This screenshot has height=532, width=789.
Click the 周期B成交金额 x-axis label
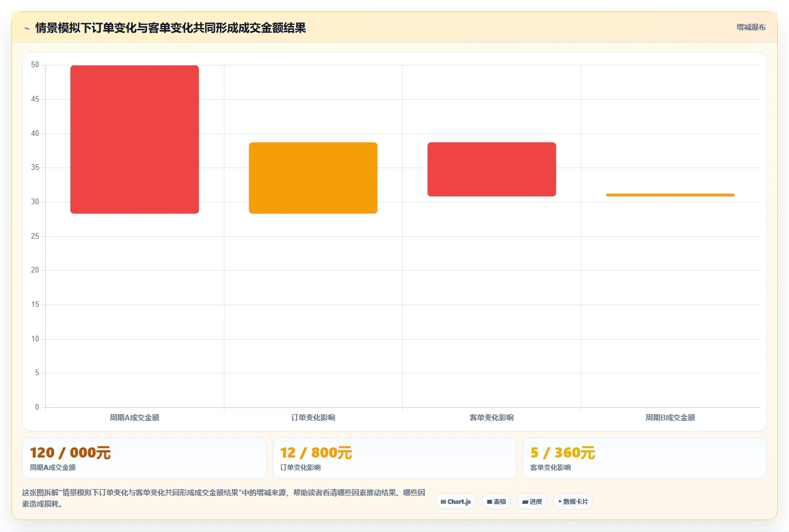[x=670, y=417]
